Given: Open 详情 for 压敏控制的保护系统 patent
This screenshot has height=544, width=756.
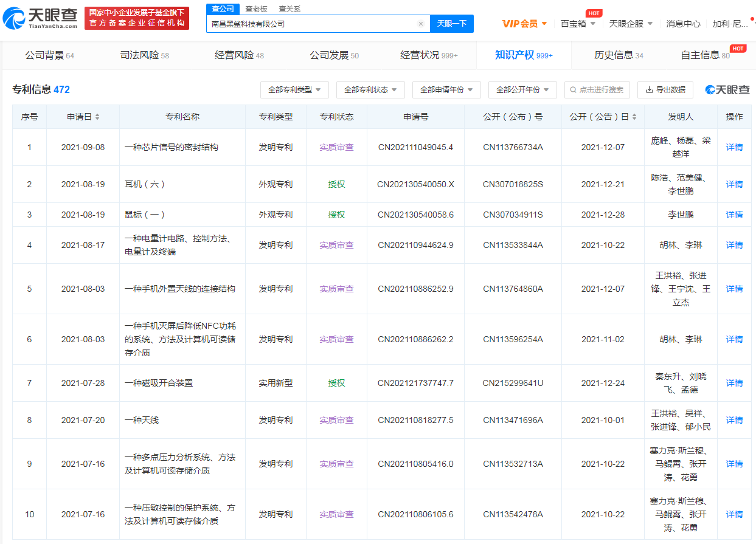Looking at the screenshot, I should (x=734, y=514).
